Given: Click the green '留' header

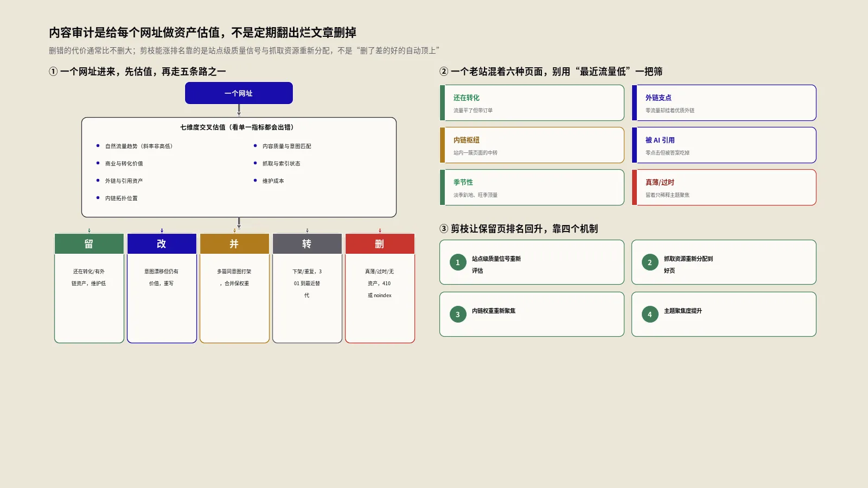Looking at the screenshot, I should tap(89, 244).
